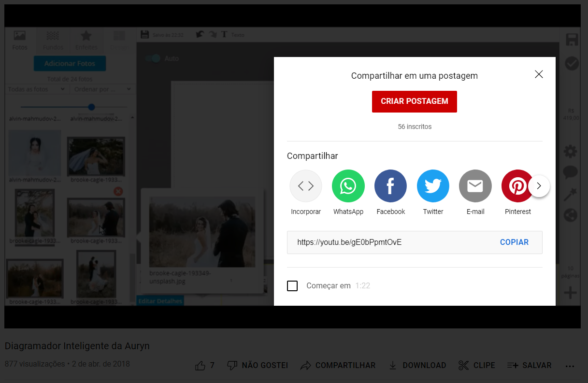Open more actions three-dot menu
The height and width of the screenshot is (383, 588).
click(x=570, y=366)
